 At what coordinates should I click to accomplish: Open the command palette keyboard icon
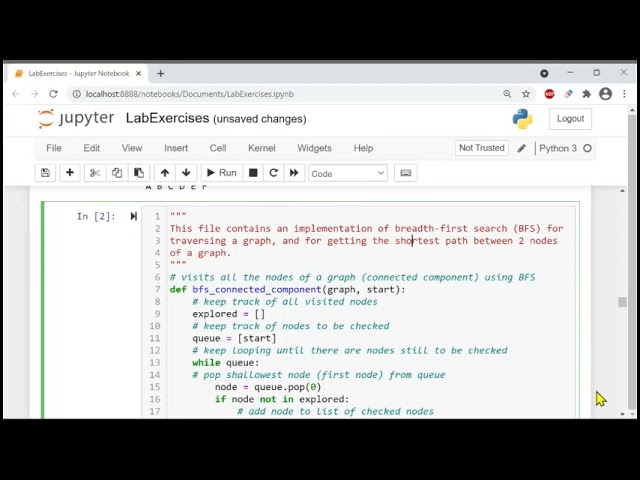coord(405,173)
